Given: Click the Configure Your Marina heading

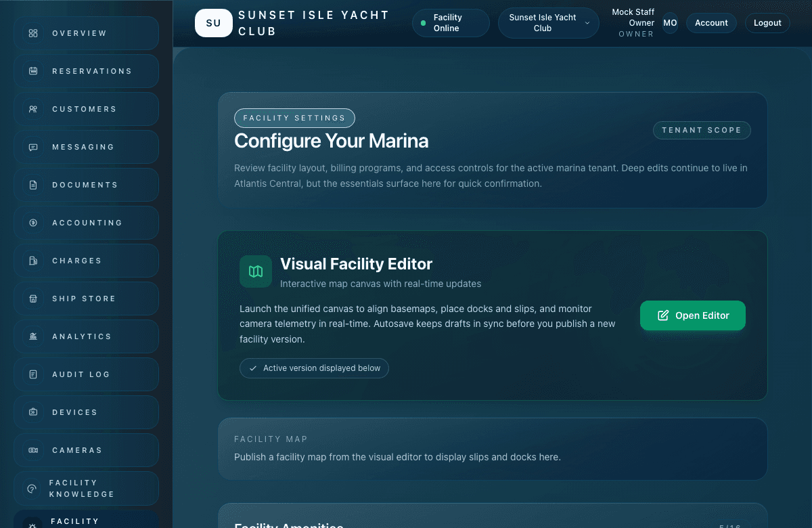Looking at the screenshot, I should click(332, 141).
